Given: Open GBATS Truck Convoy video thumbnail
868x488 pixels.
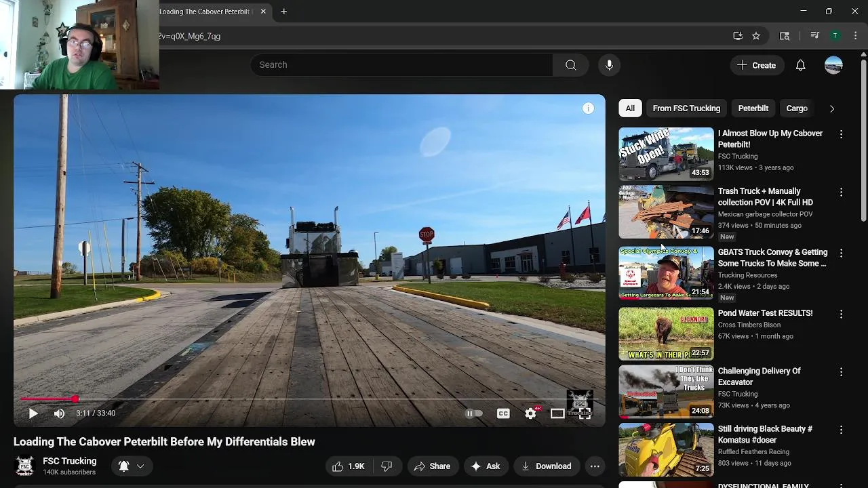Looking at the screenshot, I should [x=666, y=272].
